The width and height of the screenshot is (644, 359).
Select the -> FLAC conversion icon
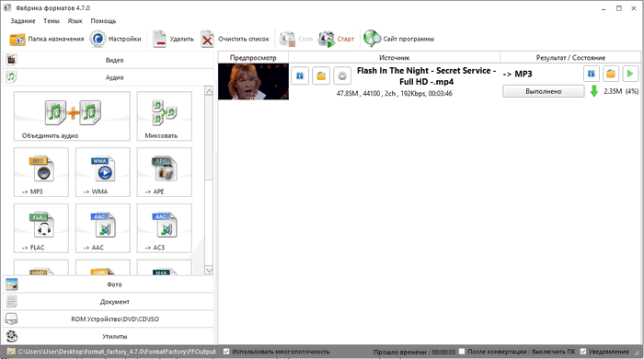41,228
